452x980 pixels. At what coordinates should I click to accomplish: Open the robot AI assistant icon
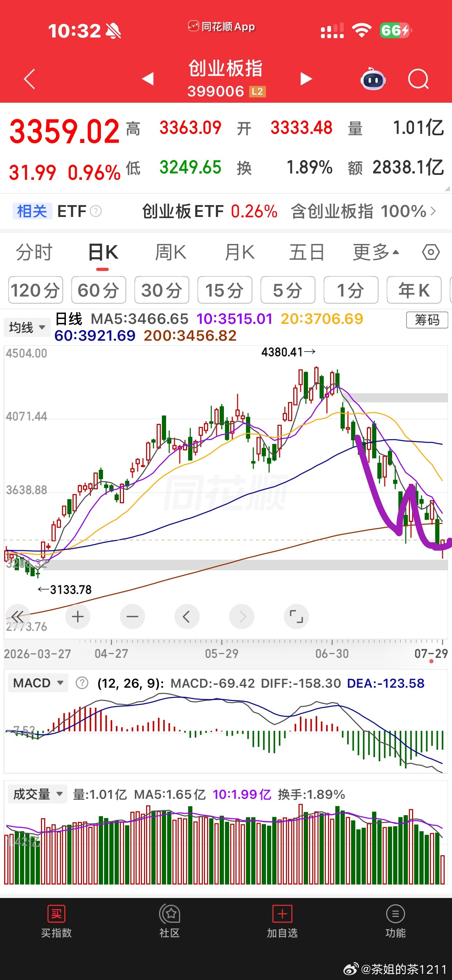click(x=373, y=79)
